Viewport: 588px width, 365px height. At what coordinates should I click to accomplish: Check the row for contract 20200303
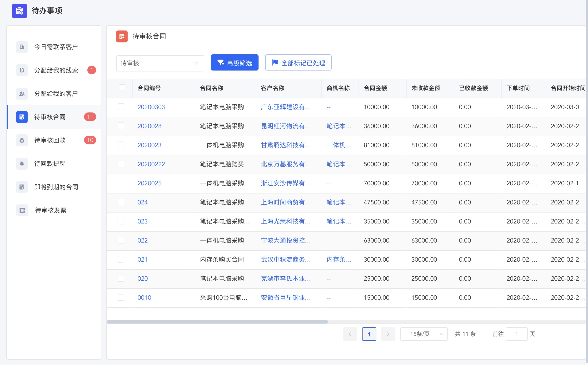(x=121, y=107)
